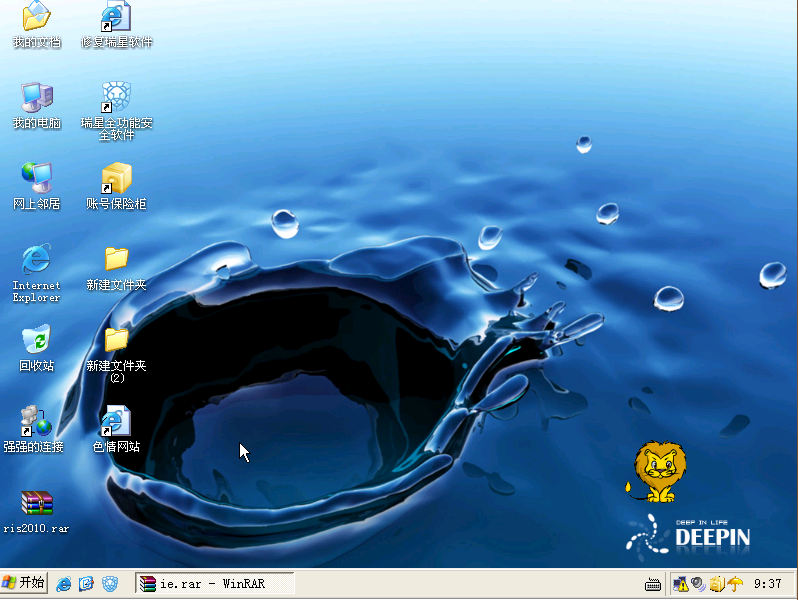Click the yellow umbrella tray icon
The height and width of the screenshot is (600, 798).
pyautogui.click(x=735, y=584)
